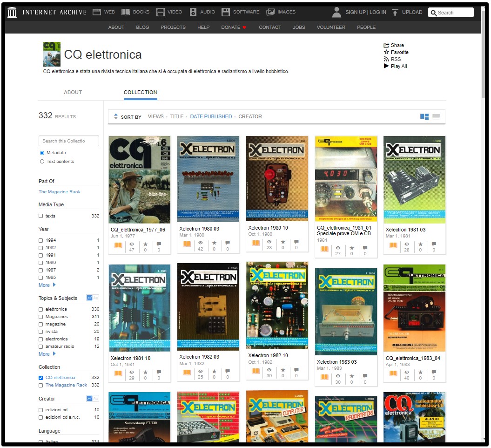The image size is (491, 448).
Task: Click the SIGN UP | LOG IN link
Action: pos(366,12)
